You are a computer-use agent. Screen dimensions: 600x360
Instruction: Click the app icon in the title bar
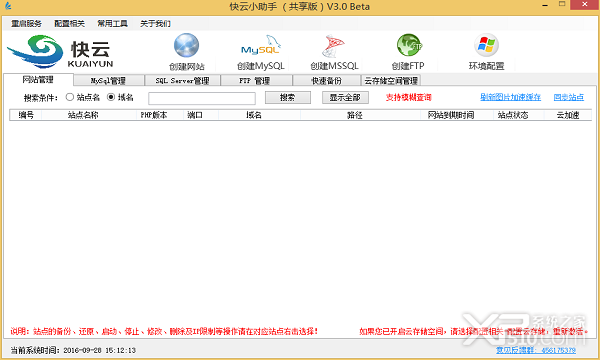pos(8,6)
